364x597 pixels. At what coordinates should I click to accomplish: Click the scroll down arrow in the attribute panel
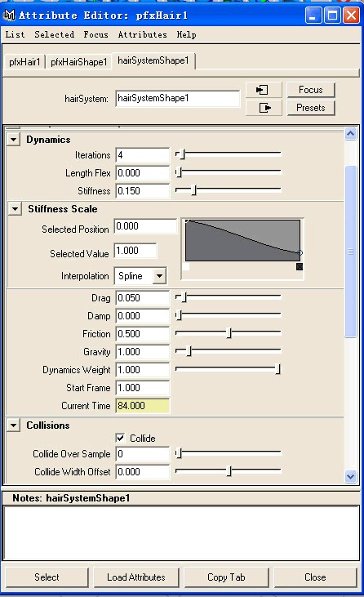[x=350, y=476]
